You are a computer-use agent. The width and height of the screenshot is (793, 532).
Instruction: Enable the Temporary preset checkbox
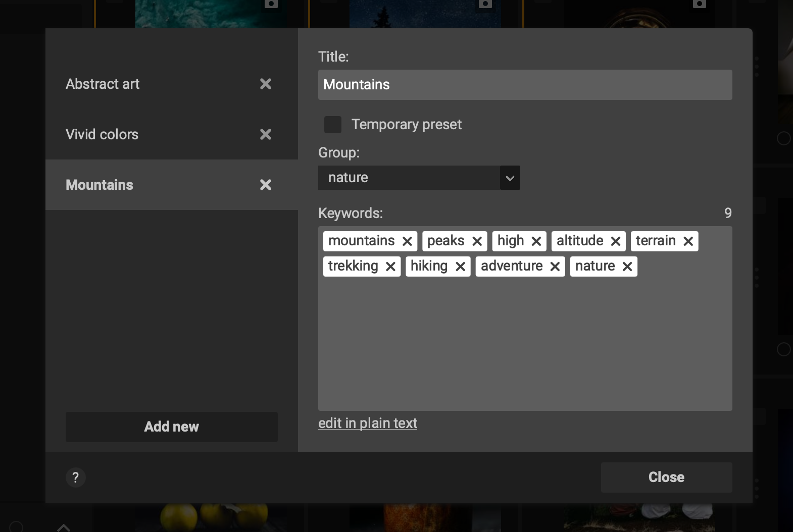pyautogui.click(x=333, y=125)
